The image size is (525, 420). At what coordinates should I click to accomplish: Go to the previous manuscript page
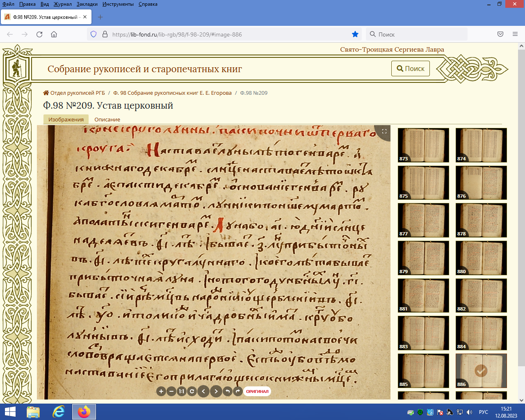coord(203,391)
